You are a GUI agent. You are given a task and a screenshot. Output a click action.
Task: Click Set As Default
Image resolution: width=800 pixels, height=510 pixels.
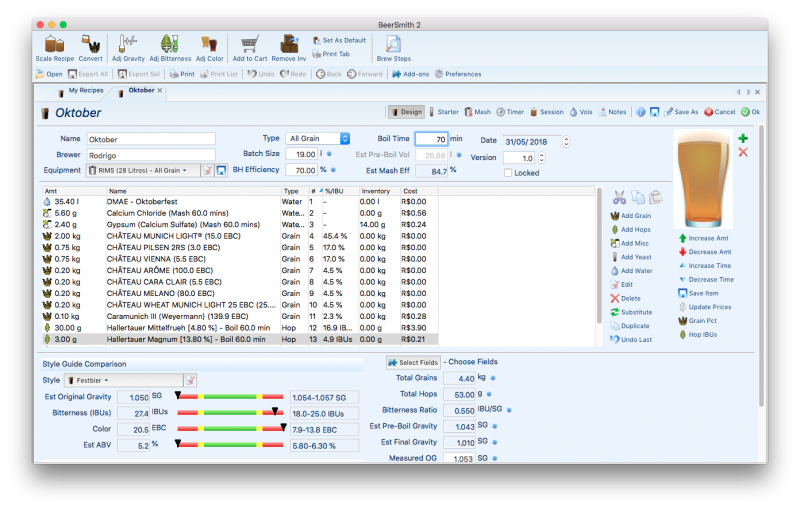(x=339, y=40)
